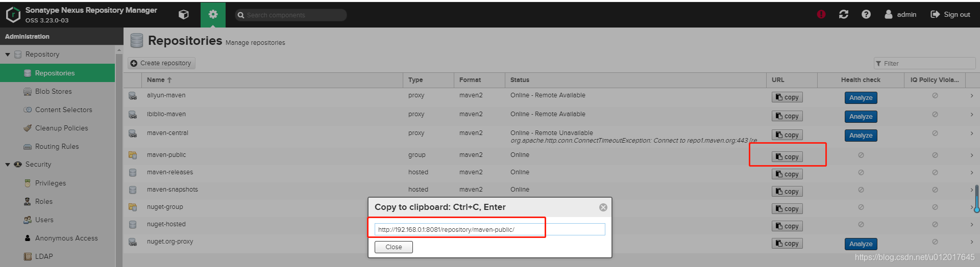Close the Copy to clipboard dialog X
The width and height of the screenshot is (980, 267).
pos(603,207)
